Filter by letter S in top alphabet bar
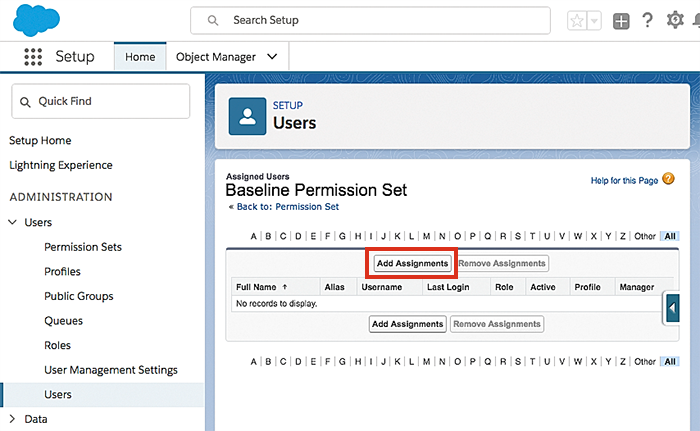This screenshot has width=700, height=431. [518, 236]
